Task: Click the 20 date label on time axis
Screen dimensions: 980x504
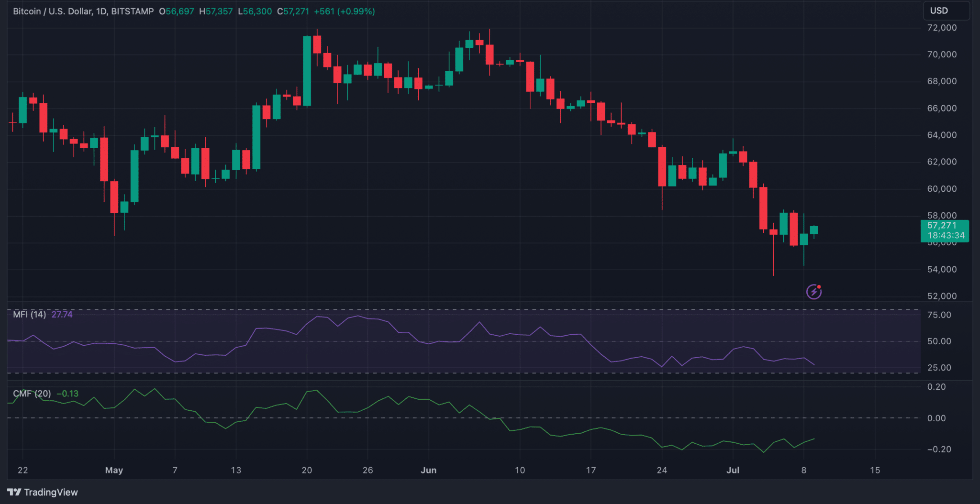Action: click(x=307, y=470)
